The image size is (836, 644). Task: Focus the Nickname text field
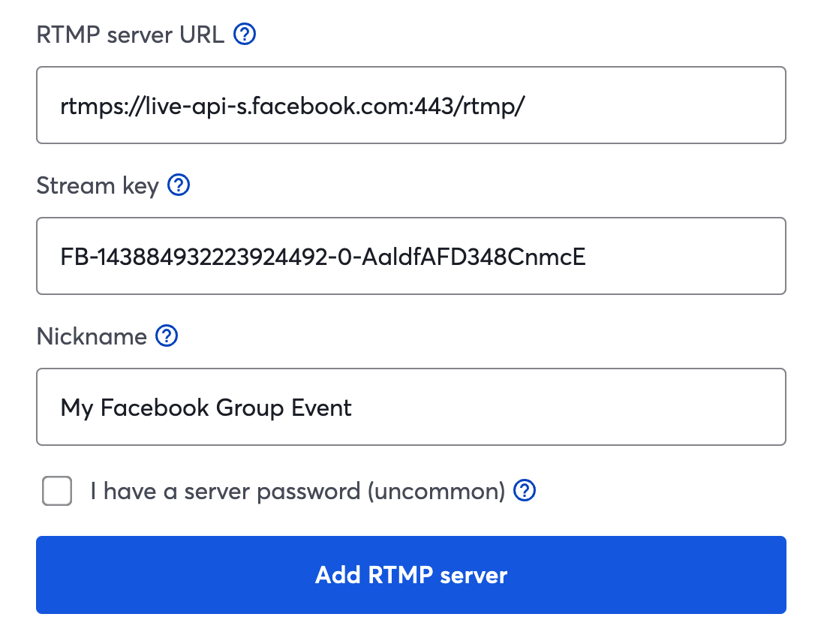411,407
